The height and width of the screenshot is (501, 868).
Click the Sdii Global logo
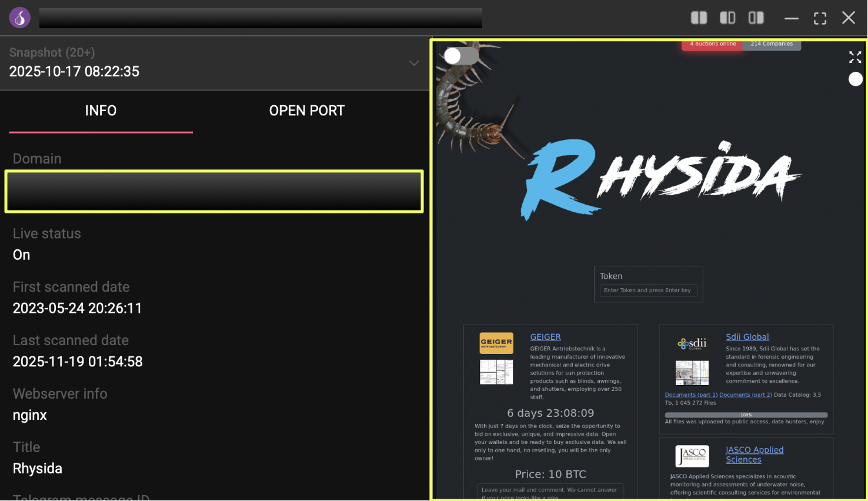coord(692,343)
